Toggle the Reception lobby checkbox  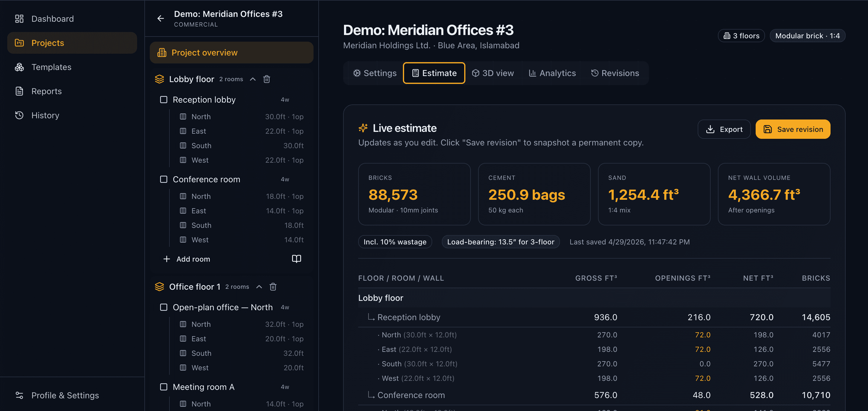click(x=163, y=100)
